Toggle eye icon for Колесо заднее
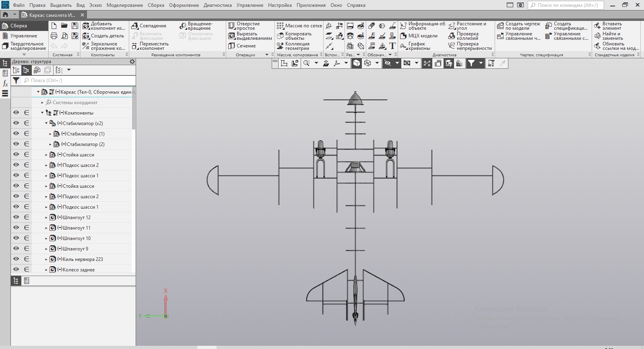The width and height of the screenshot is (644, 349). tap(16, 270)
